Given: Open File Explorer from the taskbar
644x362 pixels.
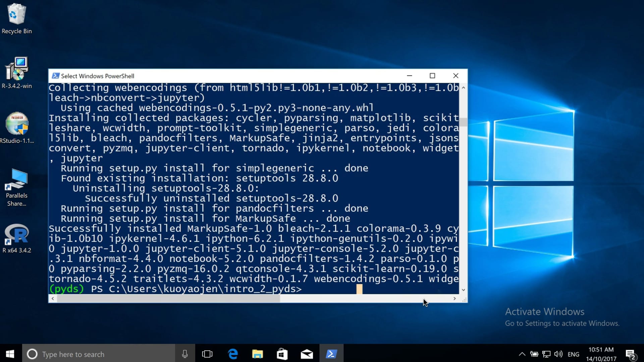Looking at the screenshot, I should click(x=257, y=354).
